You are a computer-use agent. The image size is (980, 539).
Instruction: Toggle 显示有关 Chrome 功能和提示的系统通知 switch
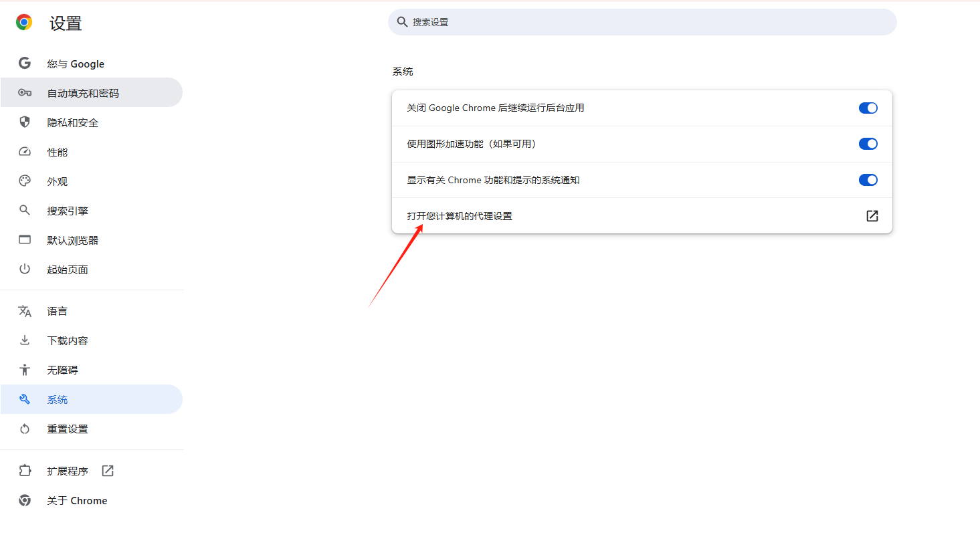pyautogui.click(x=868, y=180)
